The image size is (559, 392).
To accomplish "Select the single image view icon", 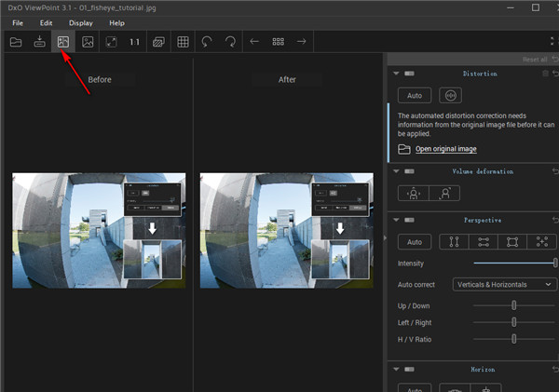I will click(x=88, y=42).
